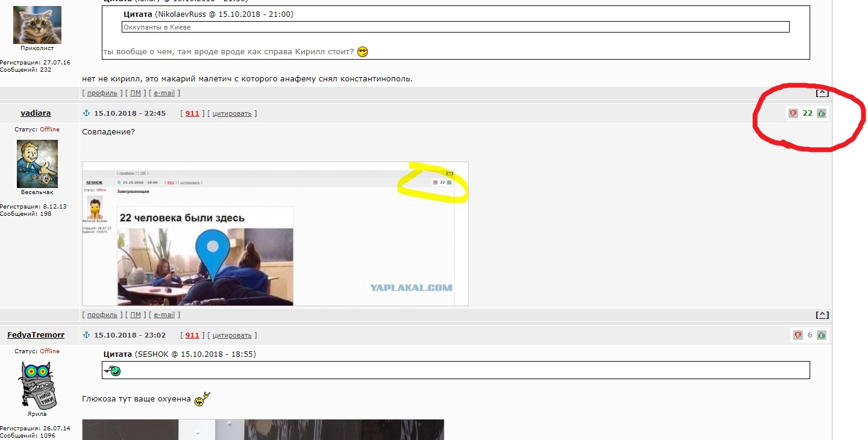Click the quoted text "Оккупанты в Киеве"
Viewport: 868px width, 440px height.
tap(157, 27)
